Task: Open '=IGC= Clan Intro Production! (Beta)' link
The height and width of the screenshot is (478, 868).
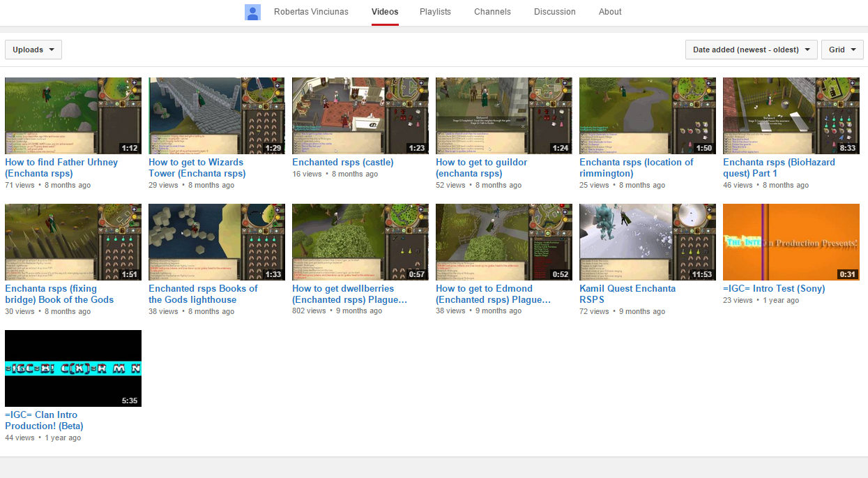Action: click(x=44, y=420)
